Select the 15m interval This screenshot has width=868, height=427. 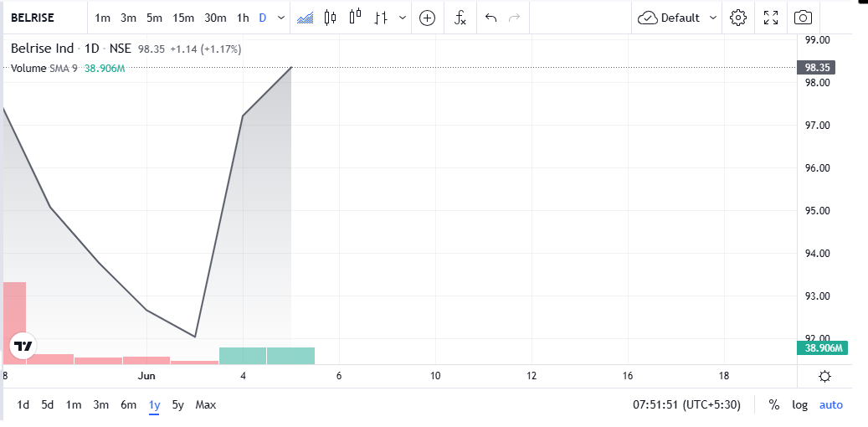coord(183,18)
